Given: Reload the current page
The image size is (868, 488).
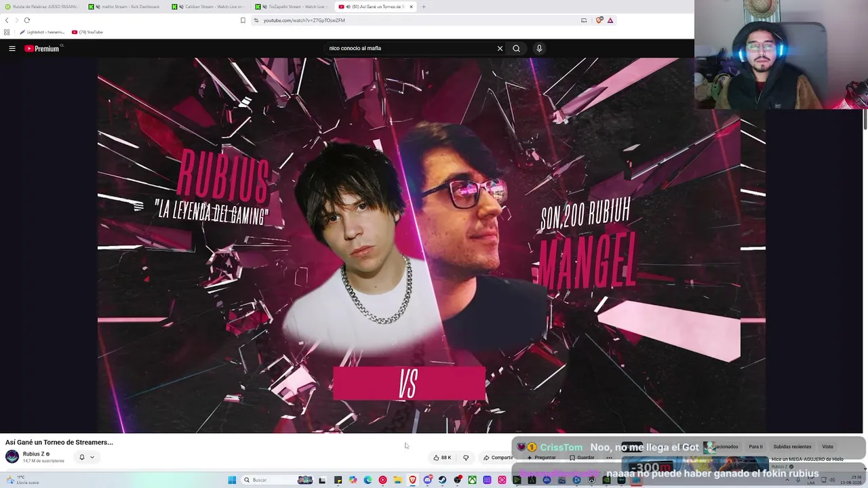Looking at the screenshot, I should point(27,20).
